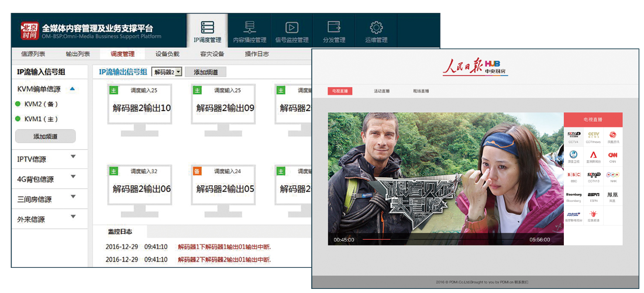Click the orange 备 badge on 解码器2输出05
This screenshot has width=644, height=293.
tap(197, 171)
